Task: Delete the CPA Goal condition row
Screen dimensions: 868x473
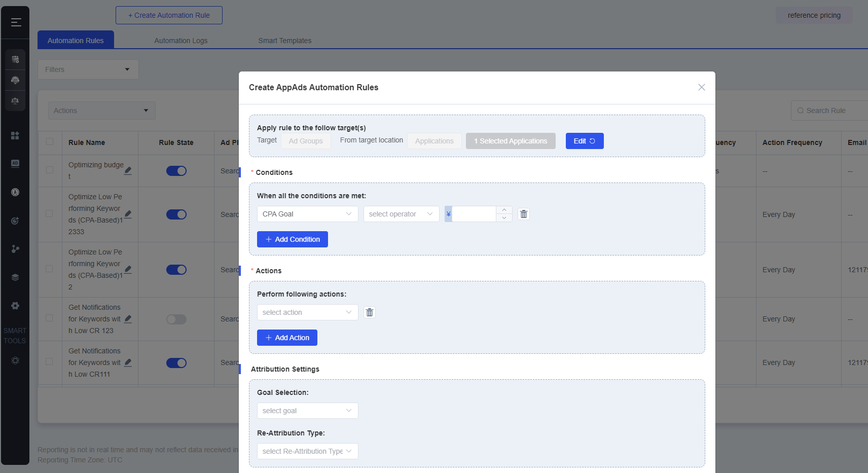Action: tap(524, 214)
